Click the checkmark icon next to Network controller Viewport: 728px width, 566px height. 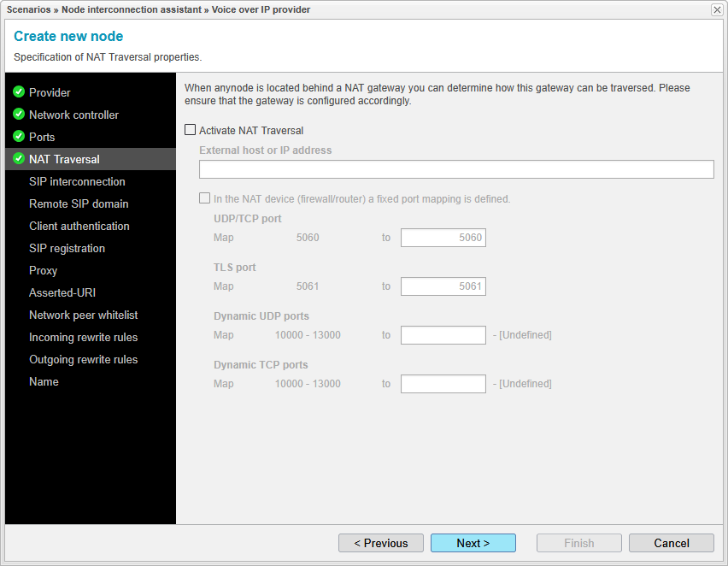point(19,115)
